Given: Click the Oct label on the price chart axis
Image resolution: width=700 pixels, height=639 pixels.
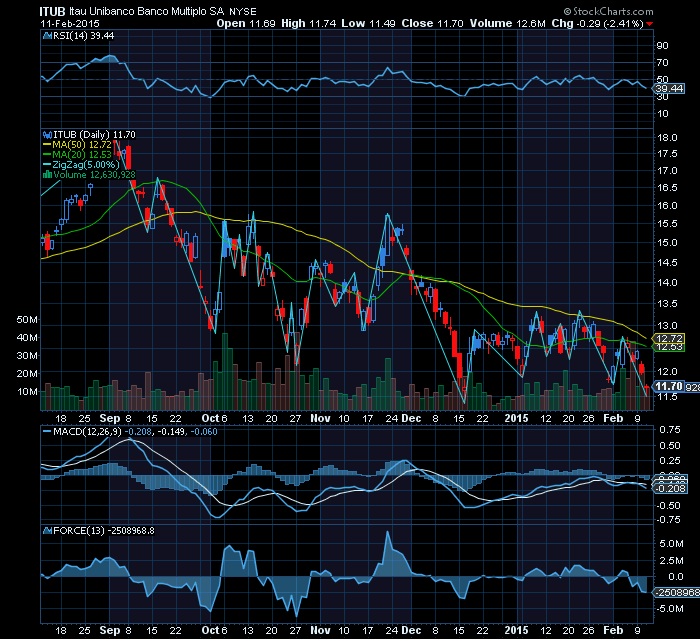Looking at the screenshot, I should (210, 418).
